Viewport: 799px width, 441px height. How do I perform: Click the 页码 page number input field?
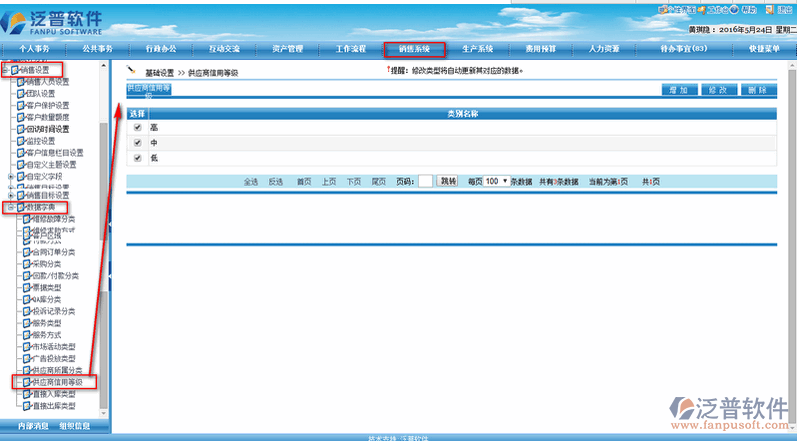(x=425, y=181)
